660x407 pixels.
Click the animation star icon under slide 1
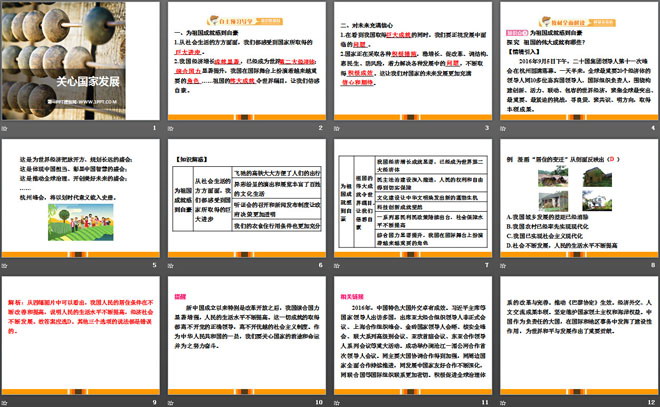pyautogui.click(x=5, y=128)
